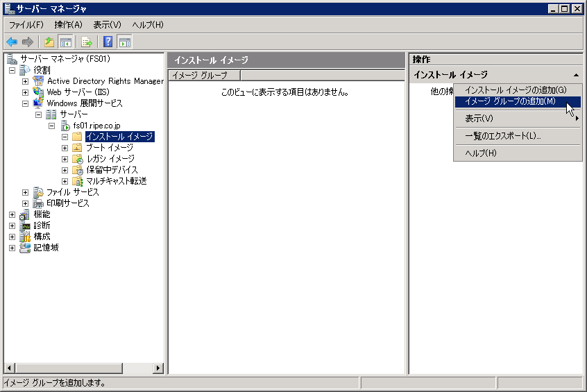Minimize the サーバー マネージャ window
Image resolution: width=587 pixels, height=392 pixels.
tap(553, 8)
